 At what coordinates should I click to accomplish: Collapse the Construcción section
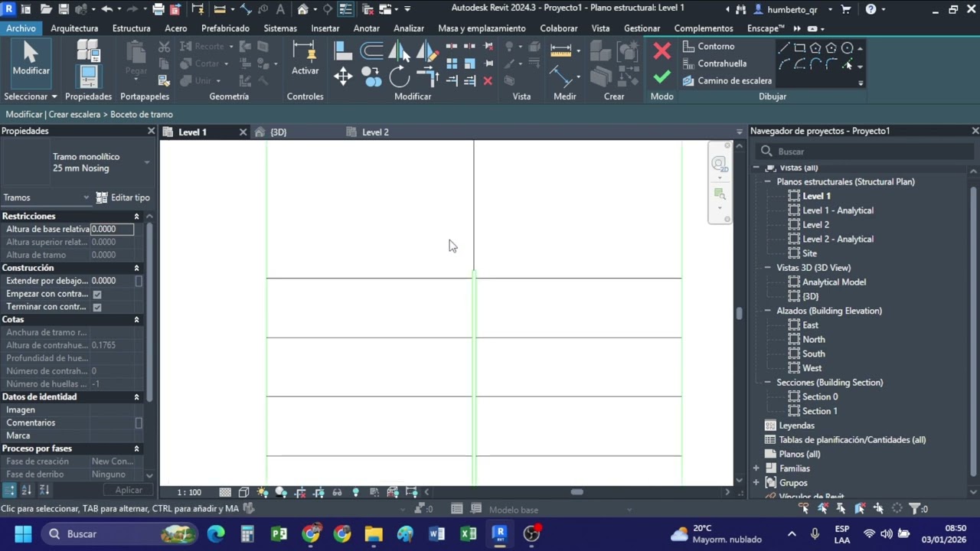tap(136, 268)
